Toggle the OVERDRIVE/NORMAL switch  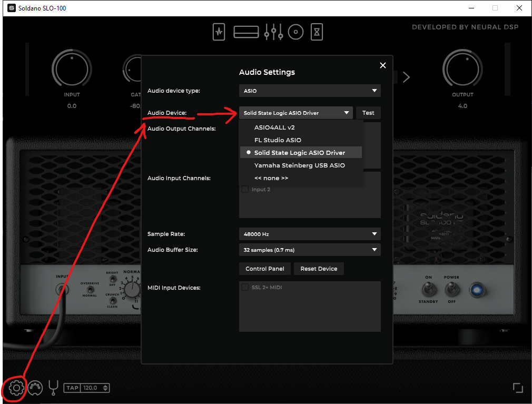90,289
